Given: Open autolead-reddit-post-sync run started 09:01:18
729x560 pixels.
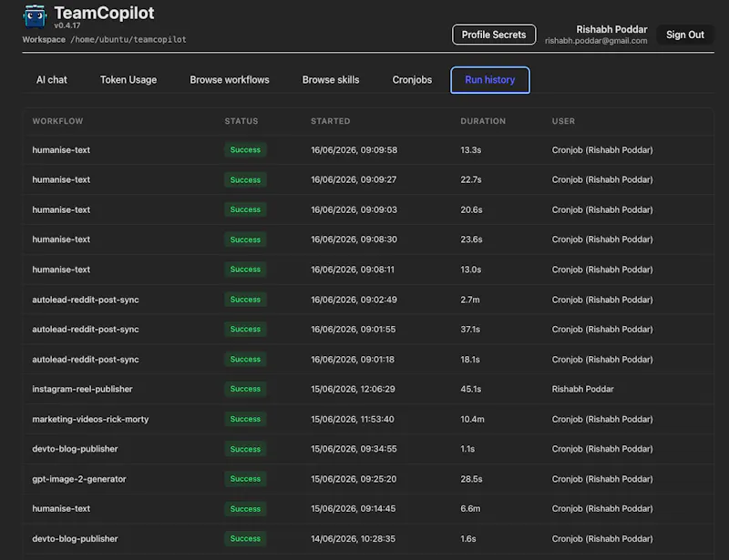Looking at the screenshot, I should click(368, 360).
